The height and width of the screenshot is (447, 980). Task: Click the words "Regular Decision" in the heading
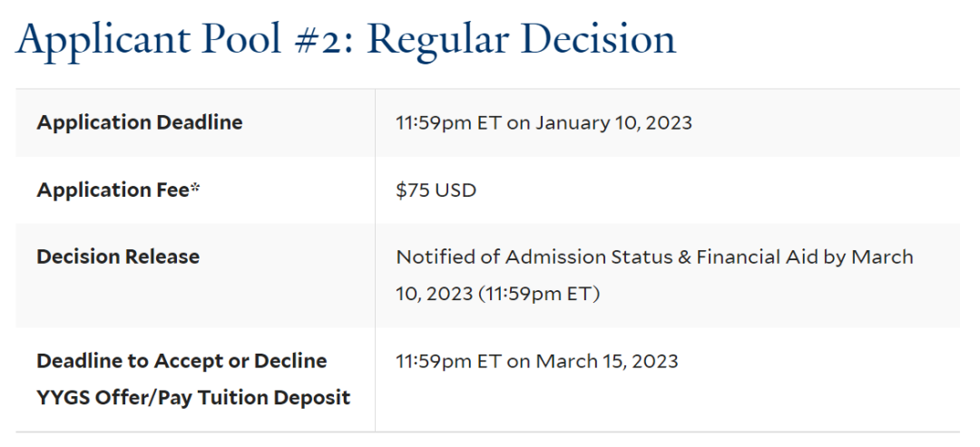[x=522, y=40]
